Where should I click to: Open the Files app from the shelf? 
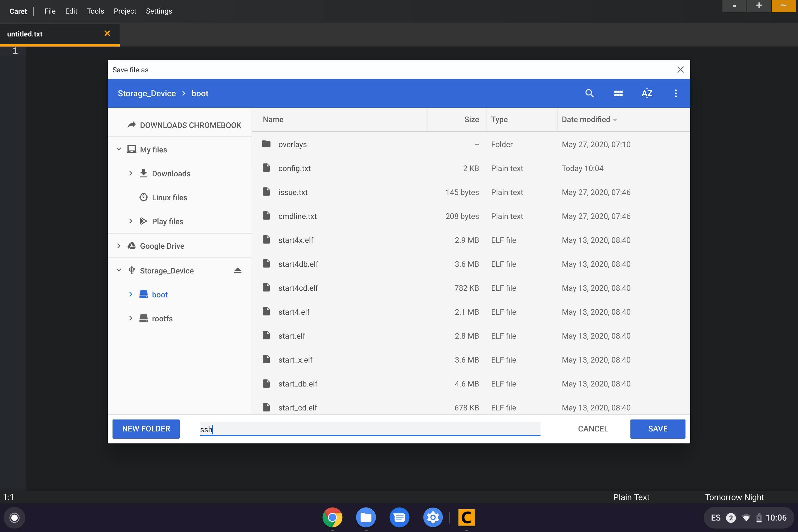pos(366,517)
